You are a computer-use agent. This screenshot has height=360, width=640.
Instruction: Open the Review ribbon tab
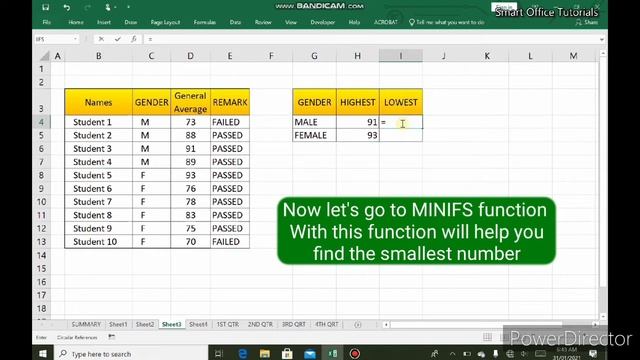click(263, 22)
